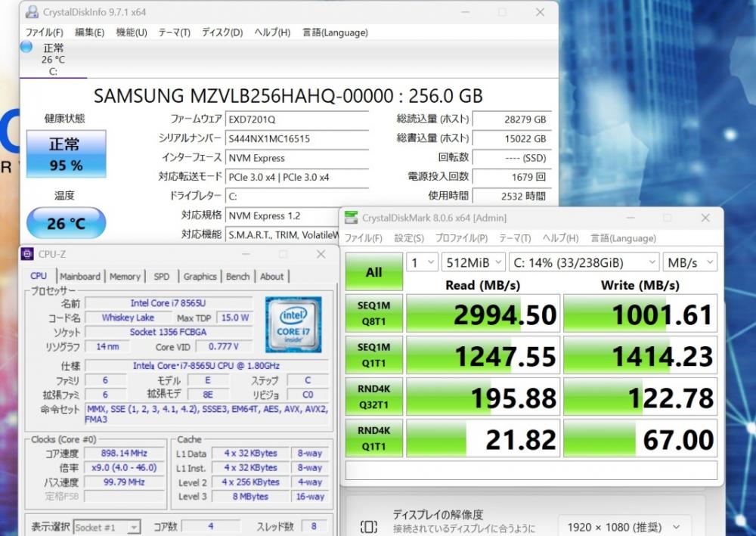Click the 26 °C temperature button
This screenshot has height=536, width=756.
(66, 223)
